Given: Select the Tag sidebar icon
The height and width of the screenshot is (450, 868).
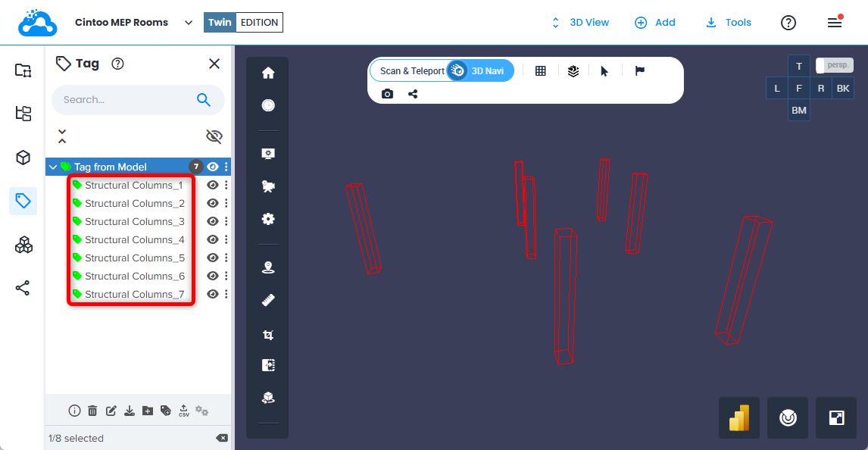Looking at the screenshot, I should [x=23, y=200].
